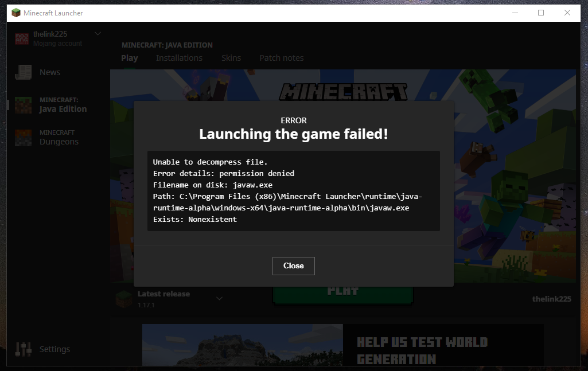
Task: Select the Minecraft Dungeons icon
Action: click(24, 138)
